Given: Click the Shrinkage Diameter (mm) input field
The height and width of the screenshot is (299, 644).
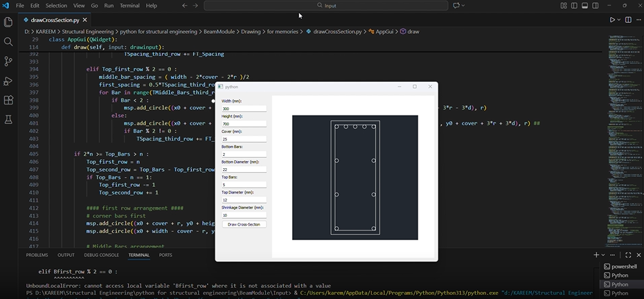Looking at the screenshot, I should 244,215.
